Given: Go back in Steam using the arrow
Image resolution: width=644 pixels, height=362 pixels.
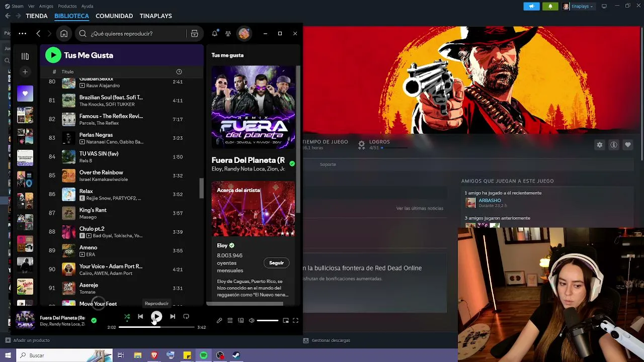Looking at the screenshot, I should click(x=8, y=16).
